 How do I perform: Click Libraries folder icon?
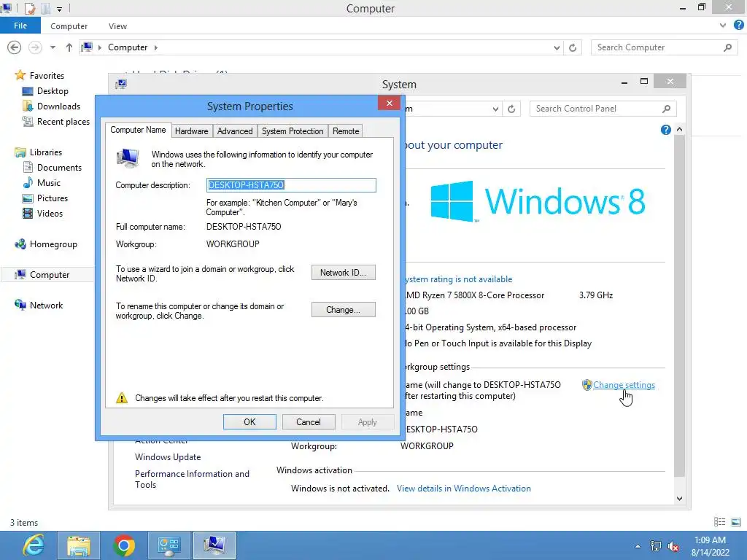(20, 152)
